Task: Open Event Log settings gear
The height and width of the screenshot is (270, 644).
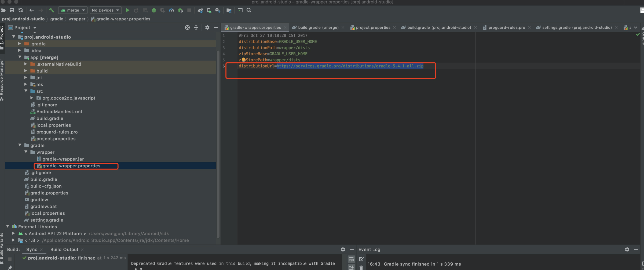Action: click(x=627, y=249)
